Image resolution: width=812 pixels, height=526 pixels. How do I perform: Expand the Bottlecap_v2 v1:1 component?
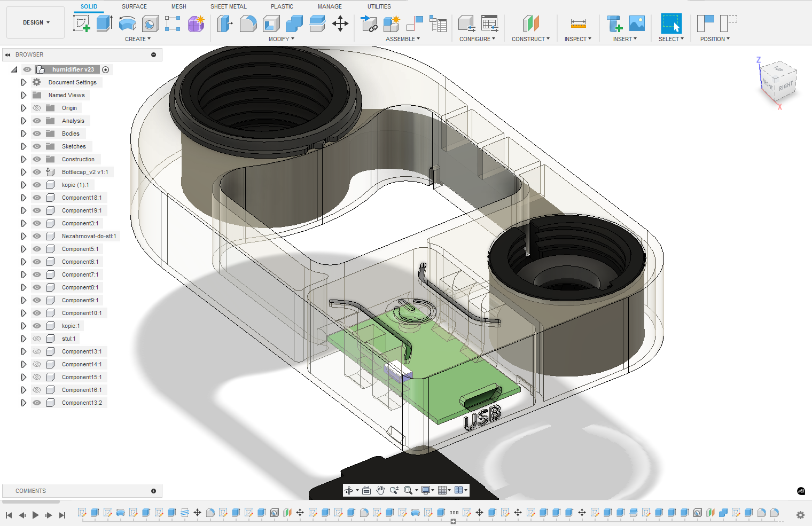pyautogui.click(x=24, y=172)
